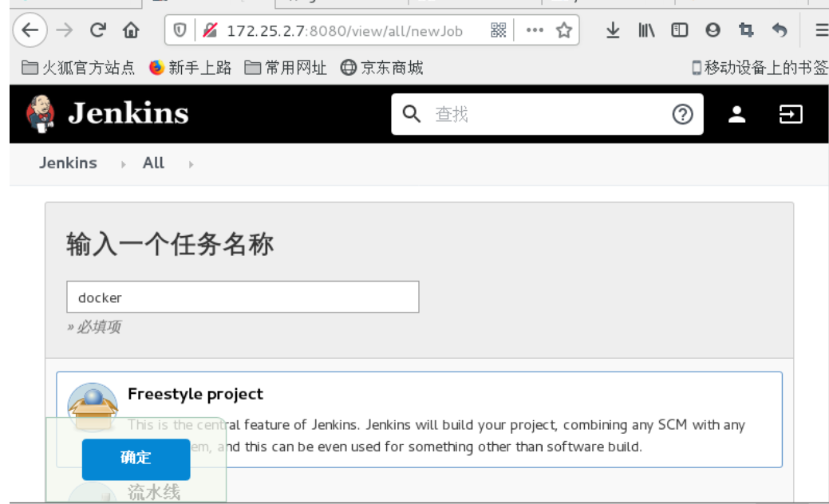Expand the arrow after All breadcrumb
Screen dimensions: 829x504
click(191, 164)
